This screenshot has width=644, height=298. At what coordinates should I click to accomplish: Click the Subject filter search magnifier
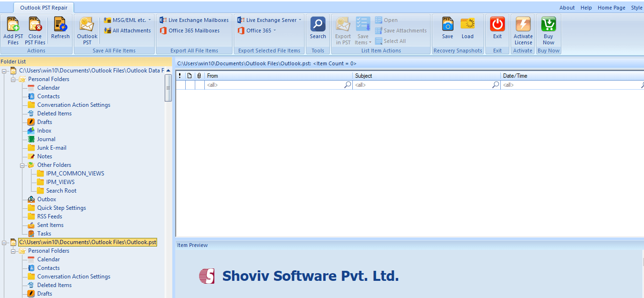[496, 85]
